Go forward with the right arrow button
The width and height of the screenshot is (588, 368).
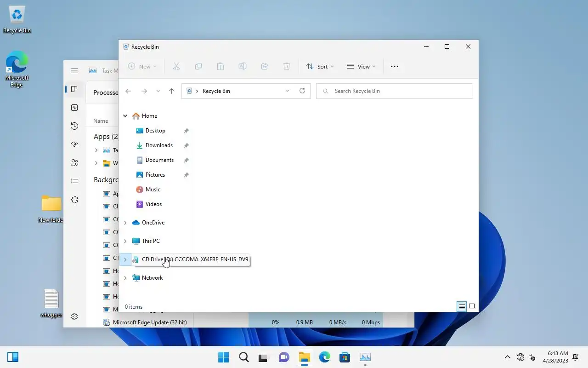point(144,91)
